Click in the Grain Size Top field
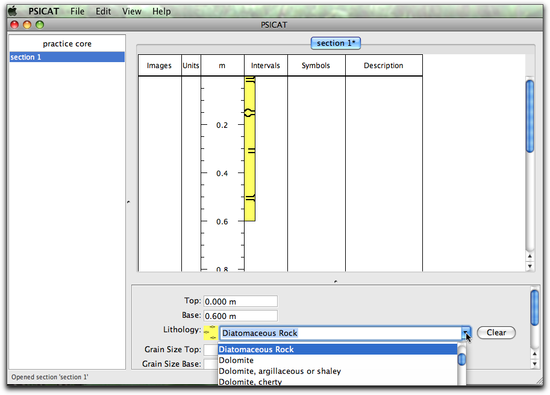This screenshot has width=550, height=395. pyautogui.click(x=210, y=349)
